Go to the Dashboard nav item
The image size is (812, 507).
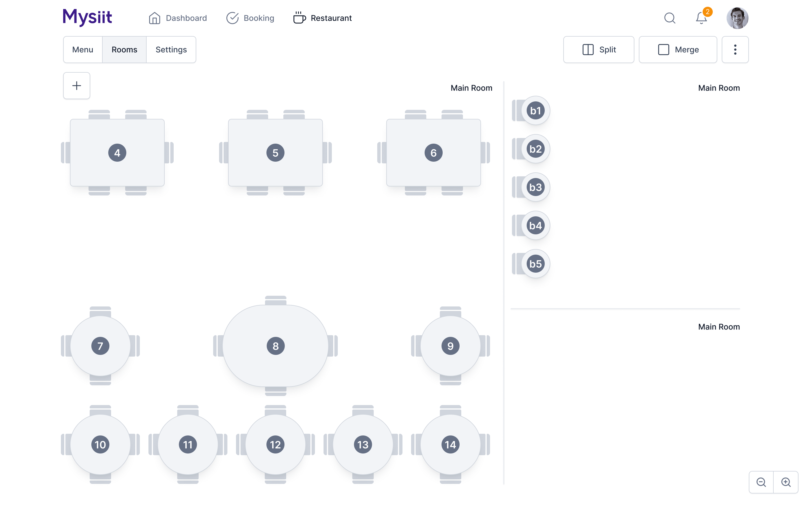[178, 18]
